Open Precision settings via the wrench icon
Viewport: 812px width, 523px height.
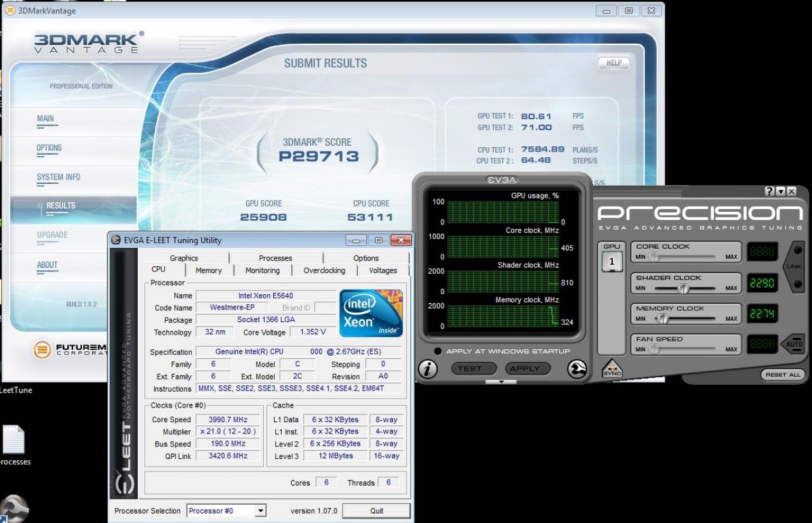(577, 368)
